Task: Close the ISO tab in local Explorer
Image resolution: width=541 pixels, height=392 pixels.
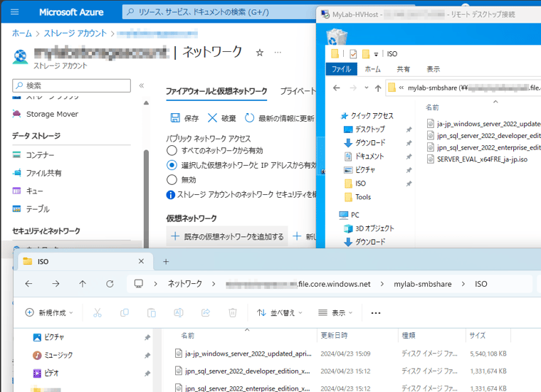Action: pos(141,261)
